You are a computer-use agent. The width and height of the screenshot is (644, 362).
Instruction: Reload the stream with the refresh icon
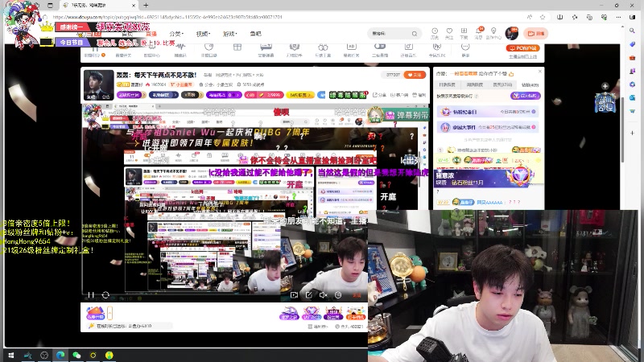coord(105,294)
